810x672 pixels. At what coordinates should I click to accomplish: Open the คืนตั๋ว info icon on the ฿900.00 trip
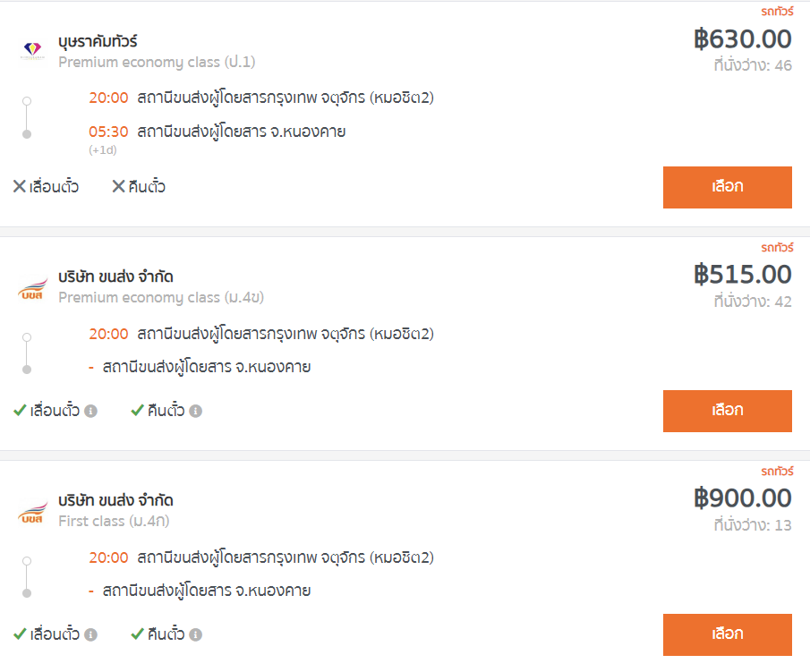pos(196,635)
